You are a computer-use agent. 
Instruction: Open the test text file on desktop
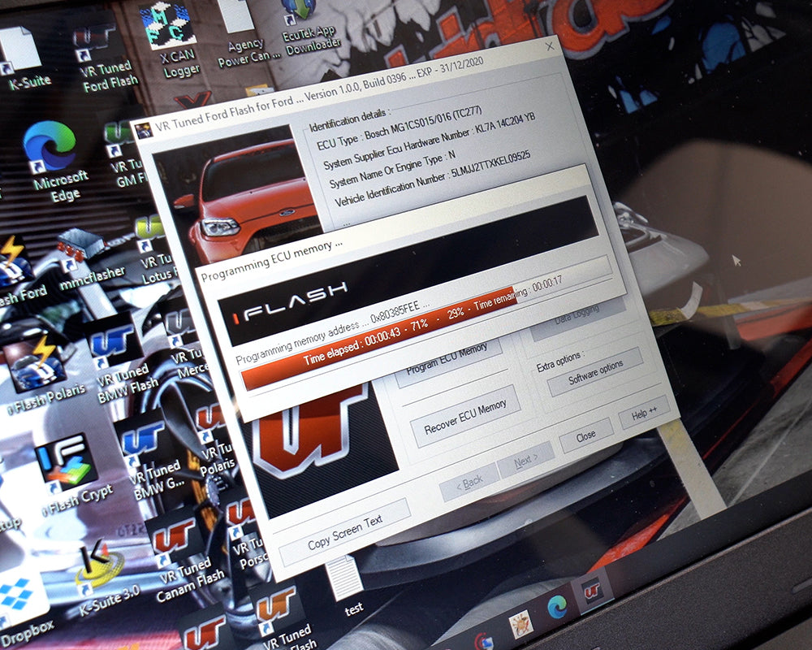click(x=347, y=586)
